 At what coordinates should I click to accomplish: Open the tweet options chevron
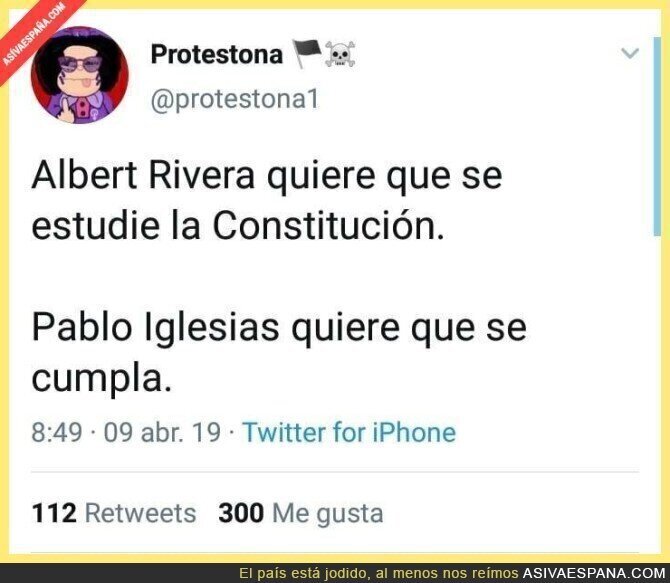coord(629,53)
